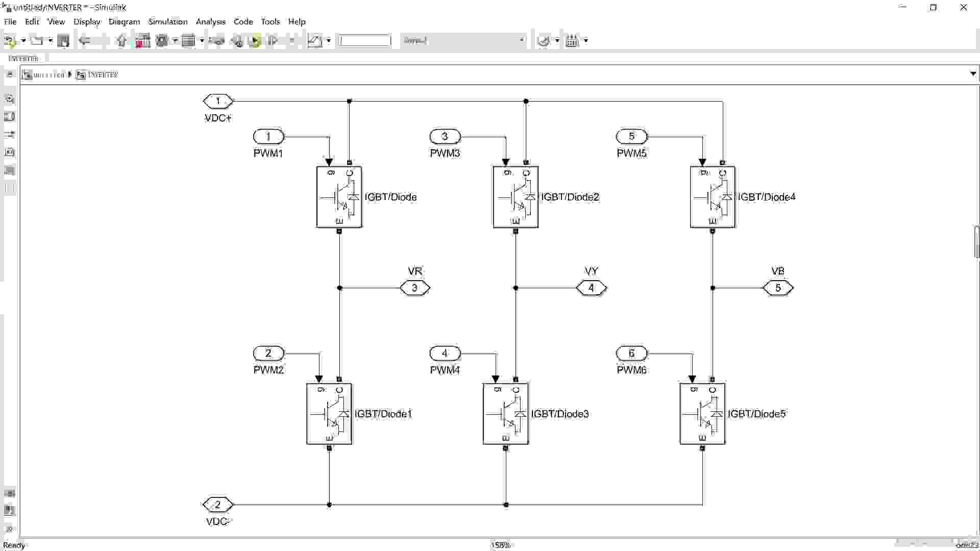Open the Model Explorer icon
This screenshot has height=551, width=980.
(x=189, y=41)
